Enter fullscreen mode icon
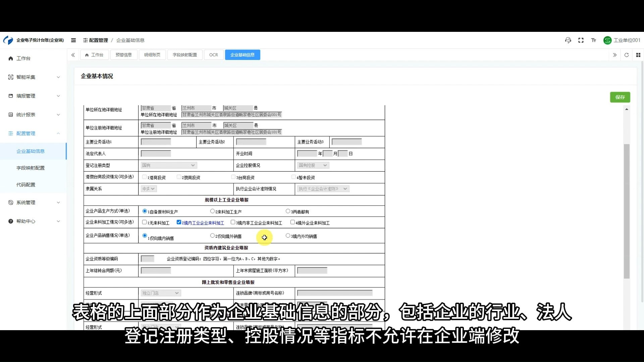The width and height of the screenshot is (644, 362). tap(581, 40)
